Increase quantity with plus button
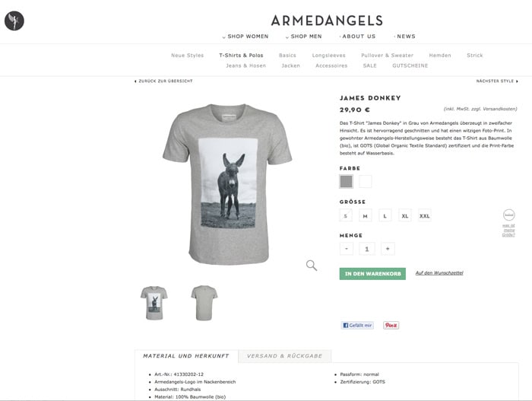Viewport: 532px width, 401px height. click(388, 249)
